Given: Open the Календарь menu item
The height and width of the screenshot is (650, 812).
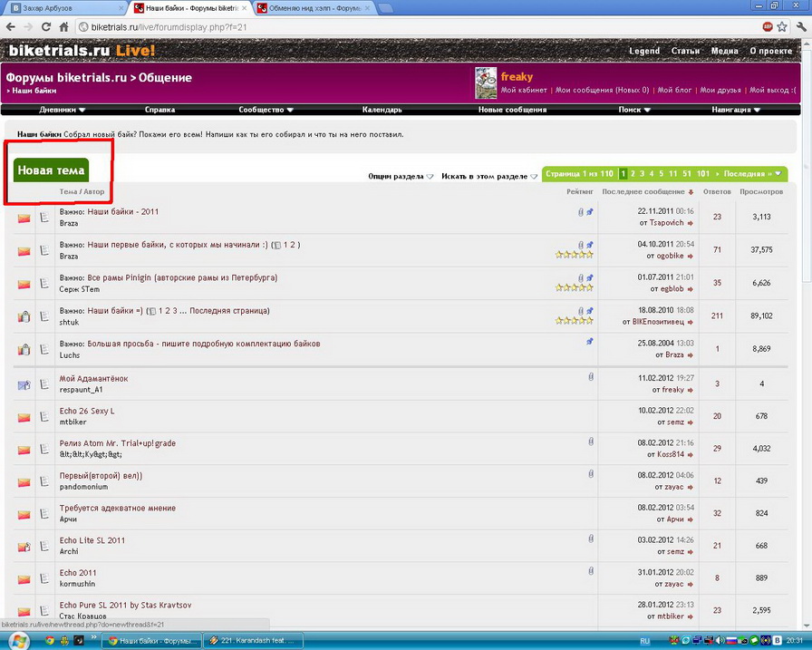Looking at the screenshot, I should click(382, 110).
